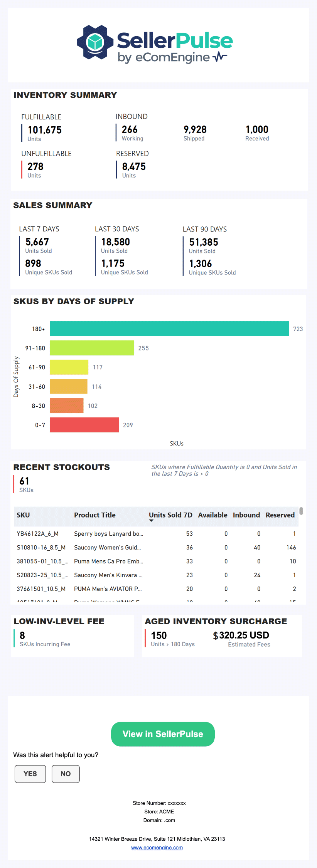The image size is (317, 868).
Task: Click the Units Sold 7D sort arrow
Action: point(151,521)
